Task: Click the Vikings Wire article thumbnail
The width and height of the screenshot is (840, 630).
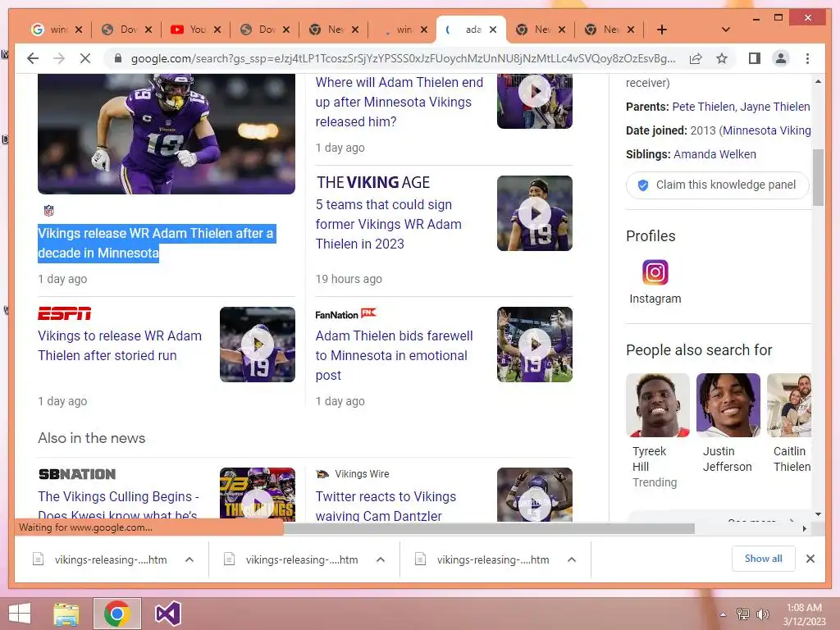Action: pos(535,494)
